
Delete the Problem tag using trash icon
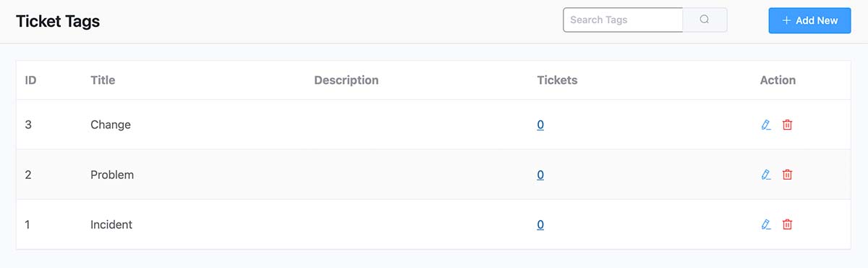pos(788,175)
